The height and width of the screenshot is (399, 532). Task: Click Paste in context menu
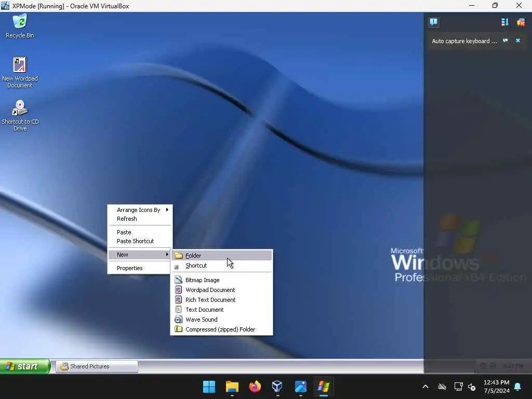click(140, 232)
